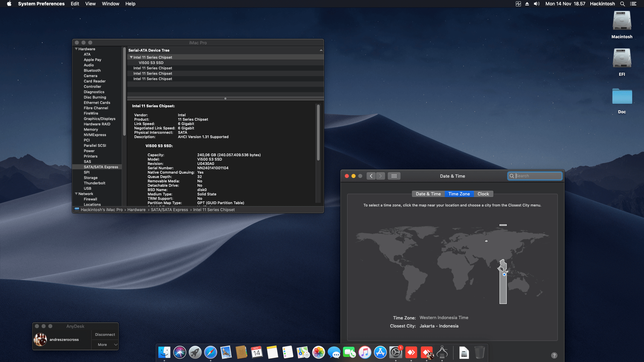
Task: Open System Information chip icon in dock
Action: pos(442,352)
